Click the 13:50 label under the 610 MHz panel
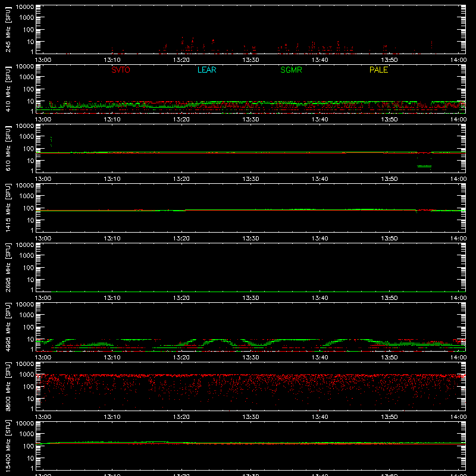 tap(389, 179)
